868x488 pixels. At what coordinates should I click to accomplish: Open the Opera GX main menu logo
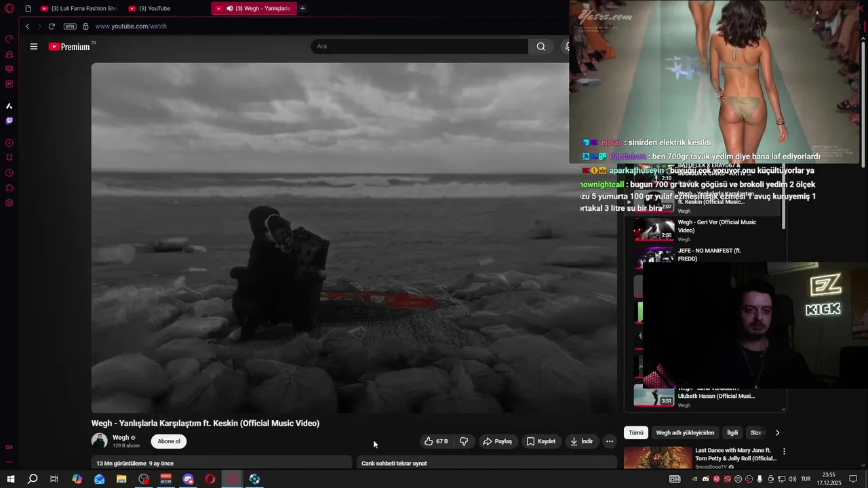tap(9, 9)
